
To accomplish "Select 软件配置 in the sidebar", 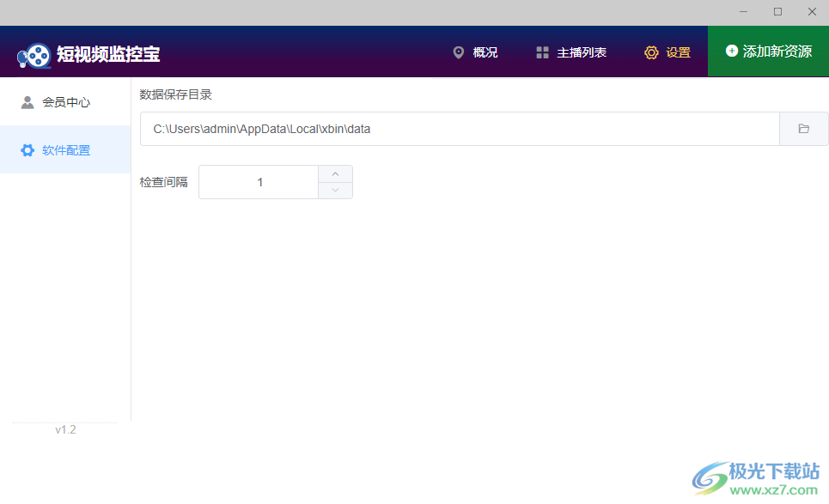I will [65, 150].
